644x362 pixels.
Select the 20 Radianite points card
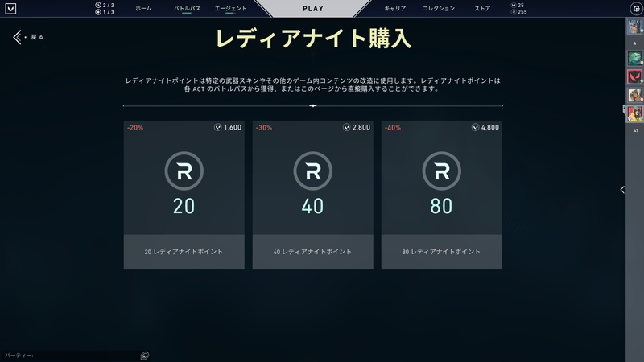[184, 195]
